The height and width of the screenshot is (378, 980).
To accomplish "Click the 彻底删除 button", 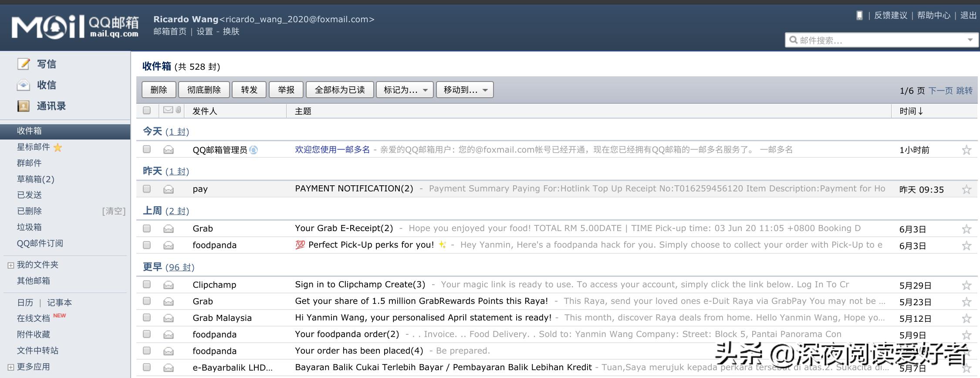I will click(x=204, y=90).
